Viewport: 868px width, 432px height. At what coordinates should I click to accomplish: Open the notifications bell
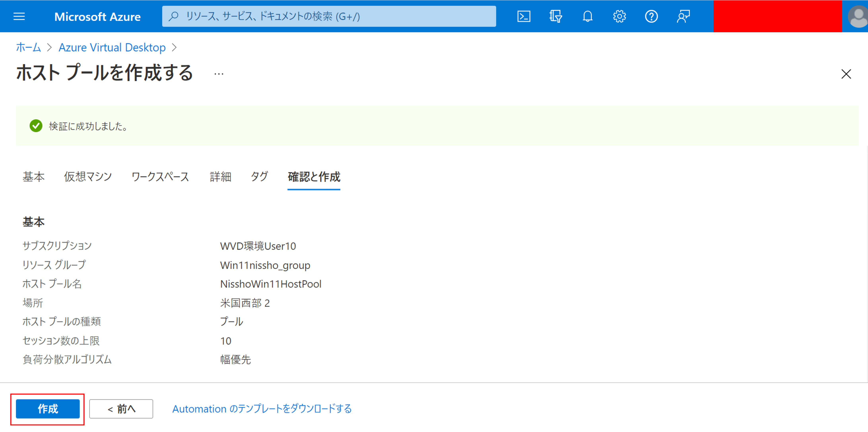(x=587, y=16)
